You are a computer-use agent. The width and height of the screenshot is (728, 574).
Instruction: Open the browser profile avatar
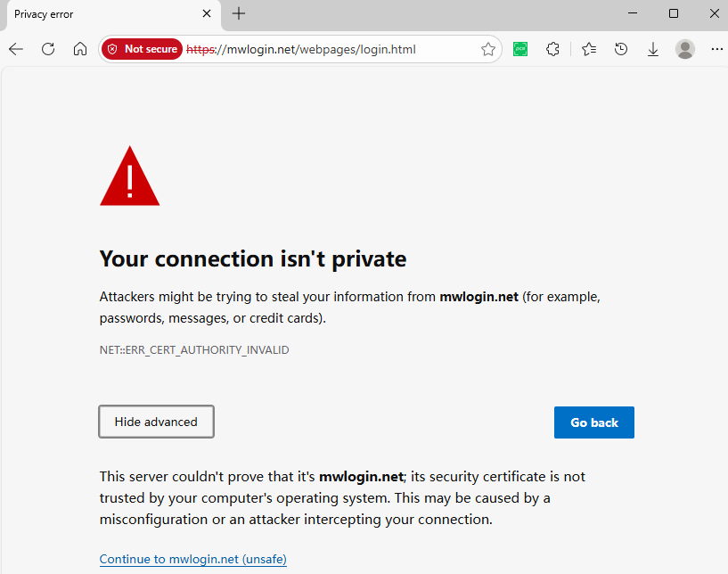point(684,49)
